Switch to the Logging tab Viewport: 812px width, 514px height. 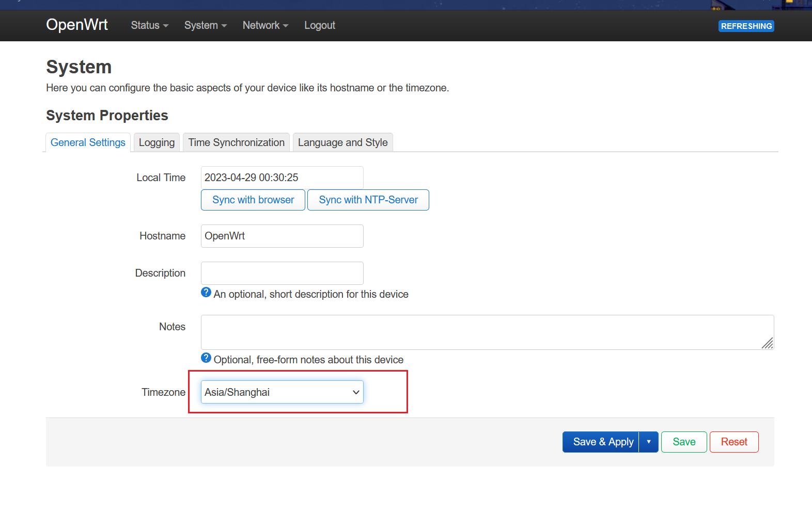157,142
